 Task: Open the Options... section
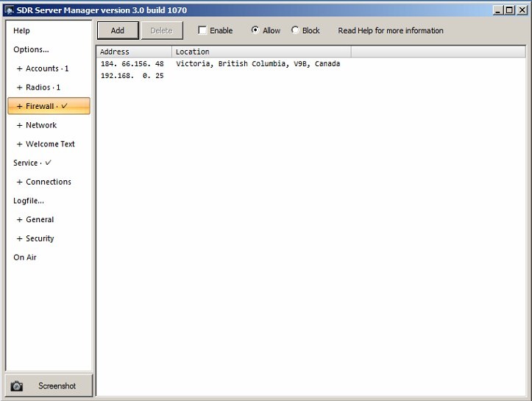coord(31,49)
